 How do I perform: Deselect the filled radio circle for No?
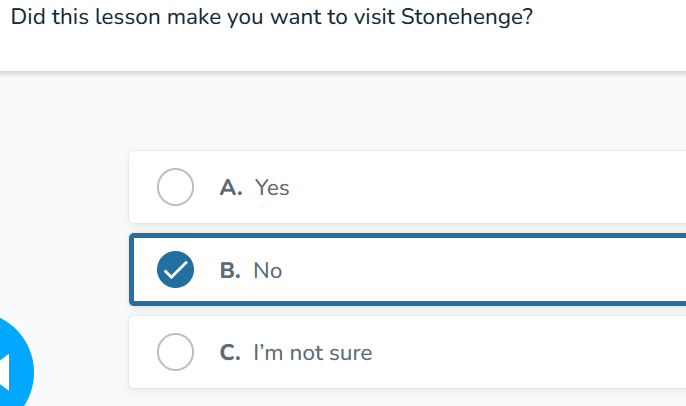175,270
